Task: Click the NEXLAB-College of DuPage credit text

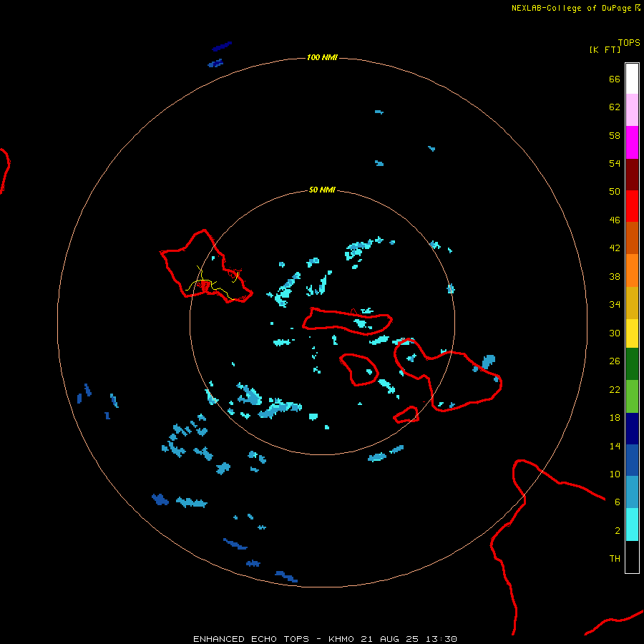Action: coord(571,8)
